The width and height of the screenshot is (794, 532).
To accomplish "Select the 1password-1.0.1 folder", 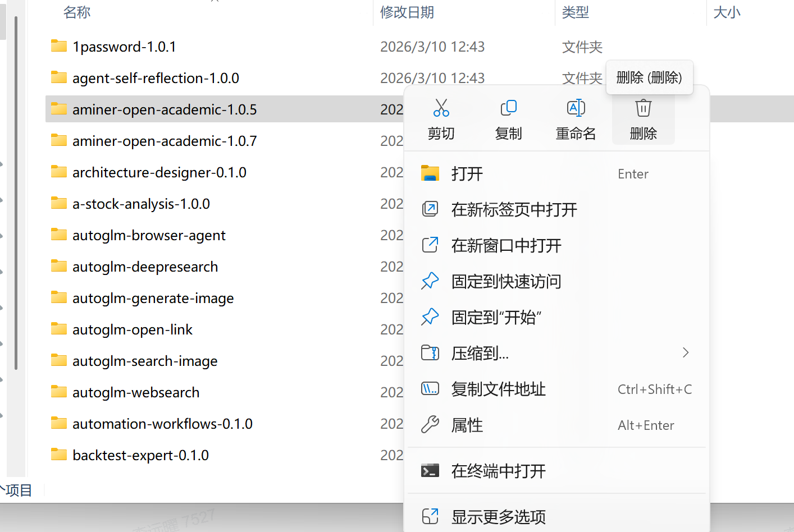I will [x=124, y=47].
